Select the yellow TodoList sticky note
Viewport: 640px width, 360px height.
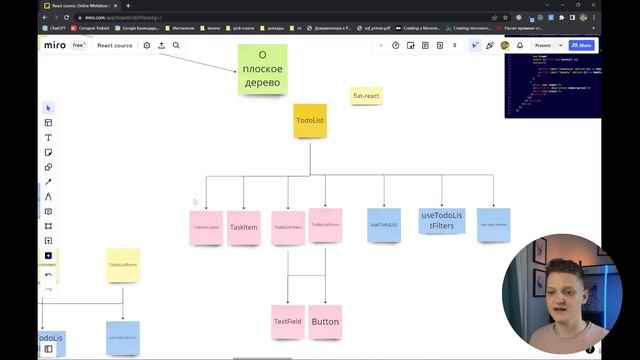310,120
